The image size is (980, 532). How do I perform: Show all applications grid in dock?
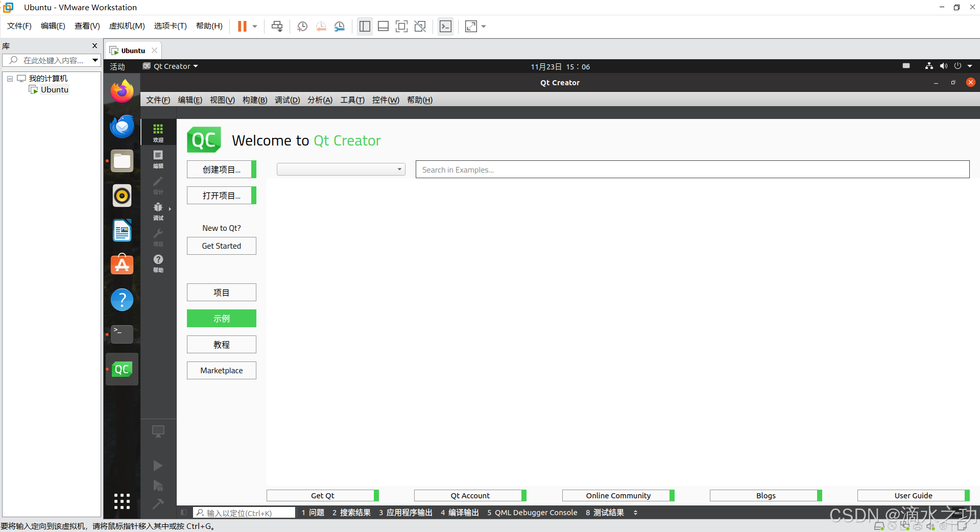[122, 501]
